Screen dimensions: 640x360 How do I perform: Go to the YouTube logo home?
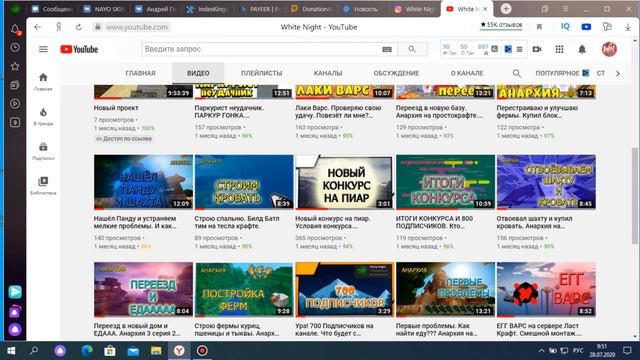[x=79, y=49]
